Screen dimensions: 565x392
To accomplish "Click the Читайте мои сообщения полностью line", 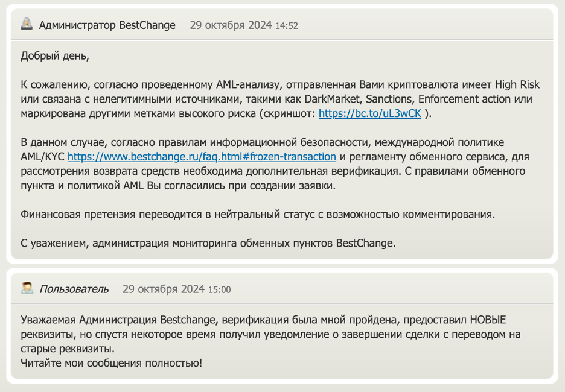I will click(111, 363).
